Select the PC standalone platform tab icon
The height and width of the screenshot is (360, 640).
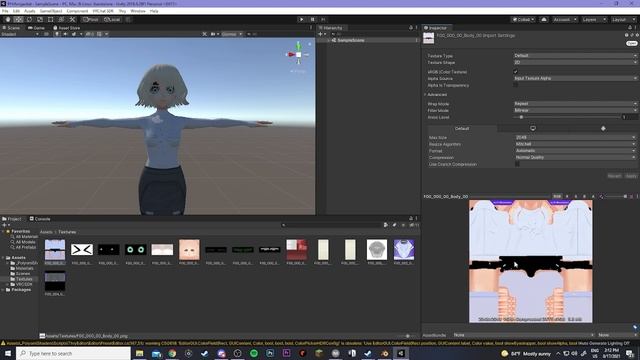pyautogui.click(x=533, y=129)
